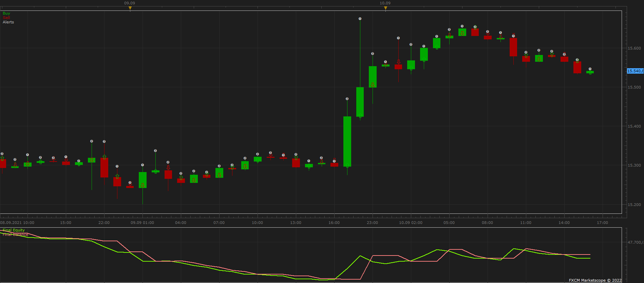This screenshot has width=644, height=283.
Task: Click the 10.09 02:00 time label
Action: point(411,223)
